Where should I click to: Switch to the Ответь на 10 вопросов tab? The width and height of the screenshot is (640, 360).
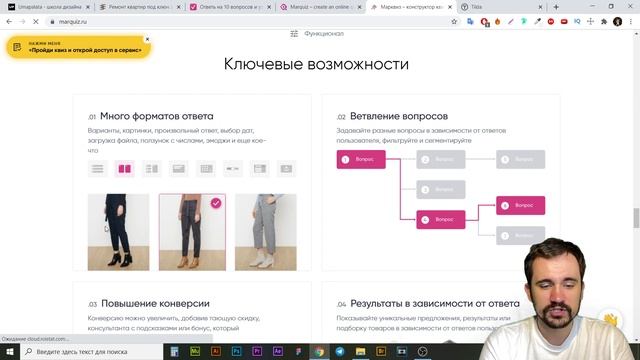pyautogui.click(x=229, y=7)
